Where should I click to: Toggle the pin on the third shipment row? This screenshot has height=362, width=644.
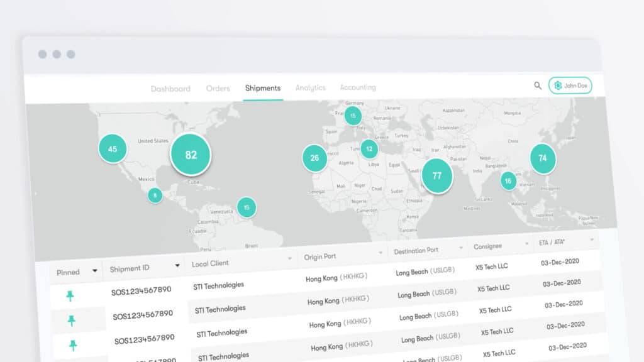(x=73, y=345)
